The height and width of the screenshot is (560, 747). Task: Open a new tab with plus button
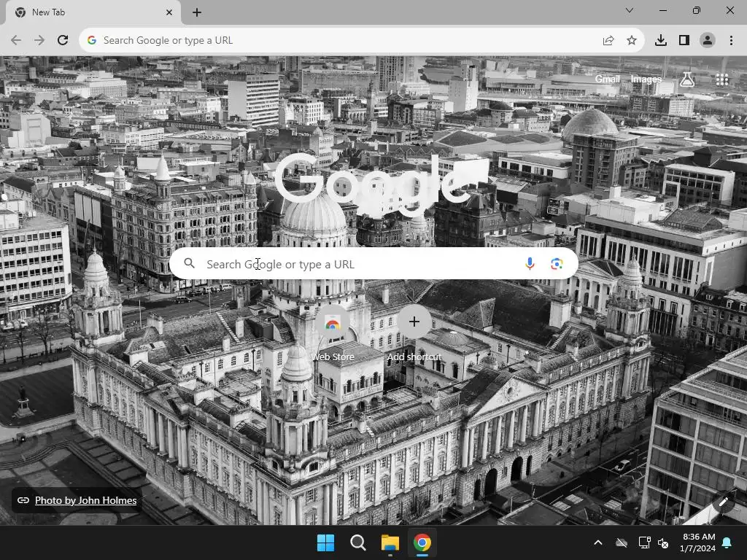pos(197,12)
